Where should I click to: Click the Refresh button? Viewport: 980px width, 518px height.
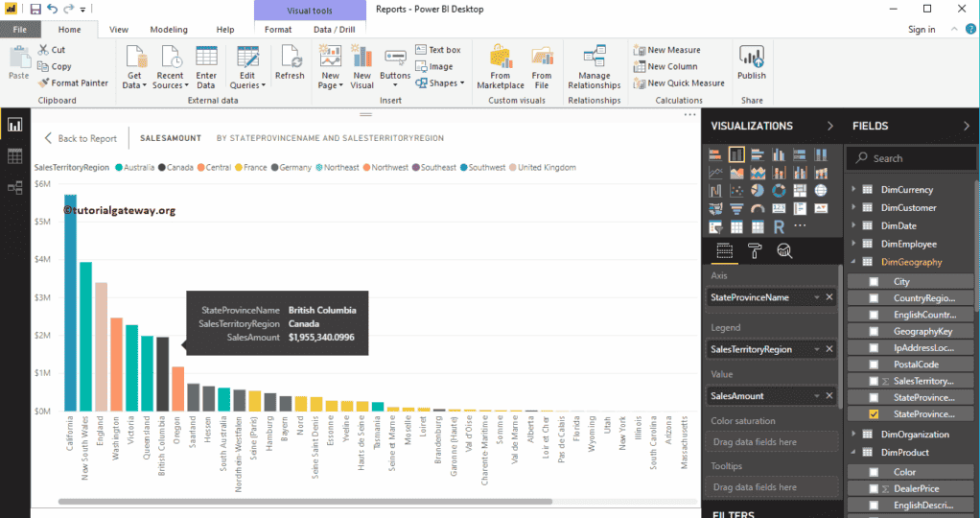pyautogui.click(x=290, y=62)
